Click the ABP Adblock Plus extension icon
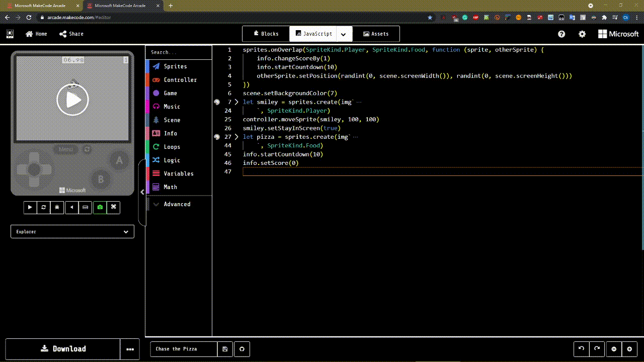644x362 pixels. pos(475,17)
